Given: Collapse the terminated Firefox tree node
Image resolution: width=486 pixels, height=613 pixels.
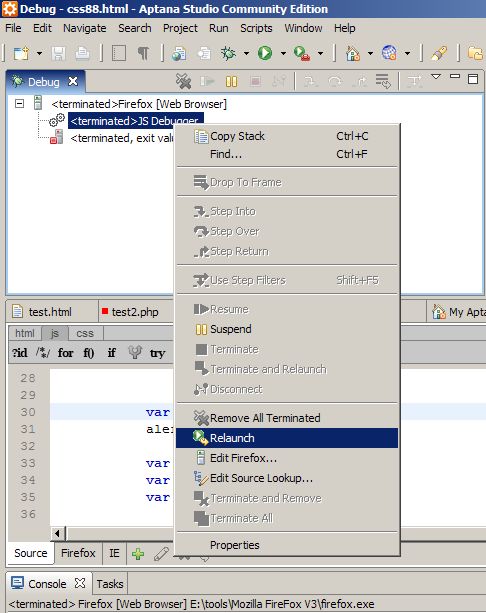Looking at the screenshot, I should pyautogui.click(x=19, y=104).
